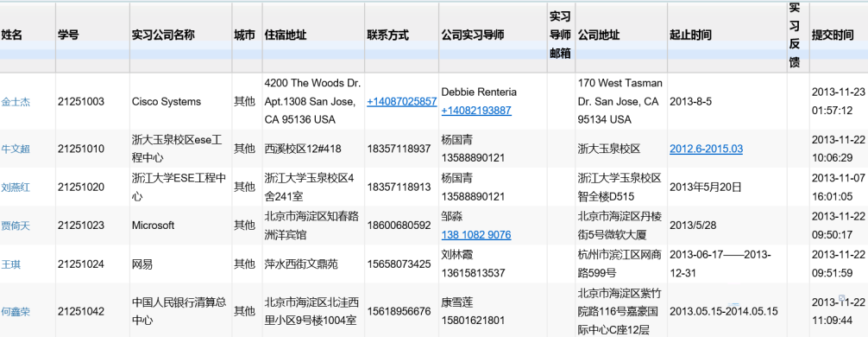Click date range 2013.05.15-2014.05.15
This screenshot has height=337, width=868.
(x=724, y=311)
